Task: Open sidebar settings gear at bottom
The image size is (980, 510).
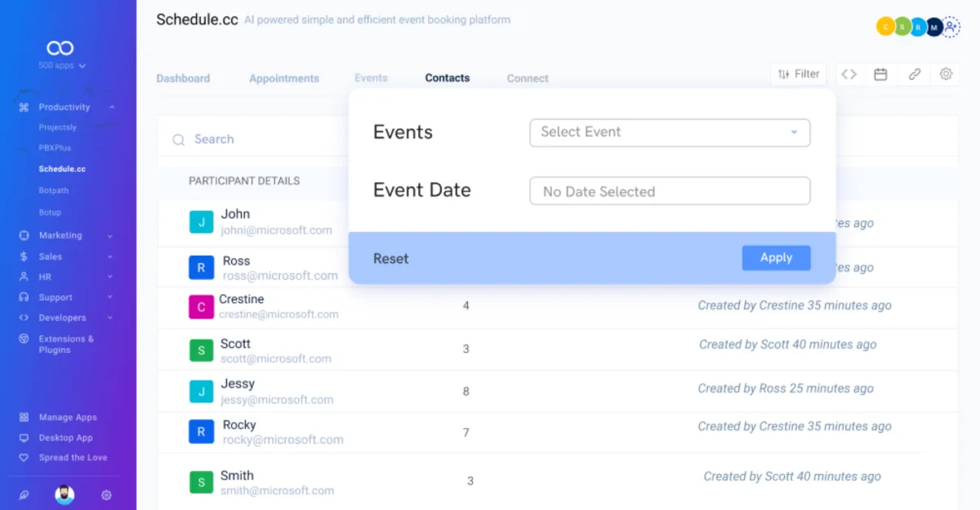Action: point(106,494)
